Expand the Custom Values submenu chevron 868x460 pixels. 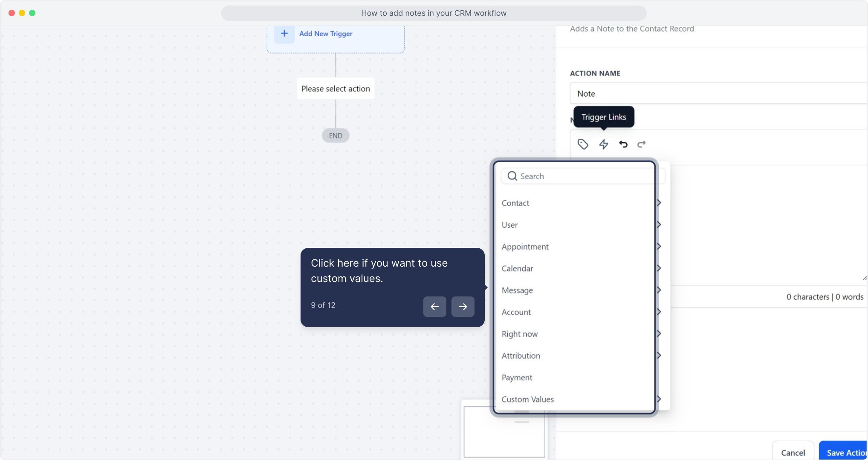659,399
